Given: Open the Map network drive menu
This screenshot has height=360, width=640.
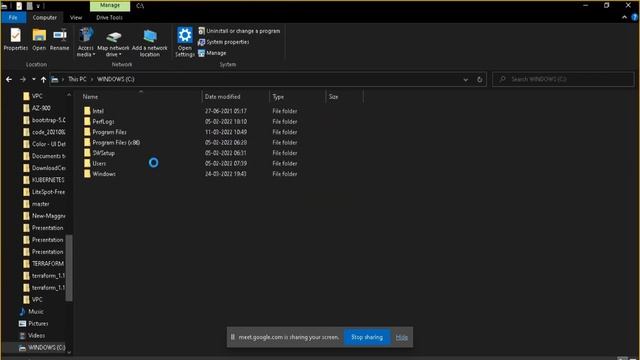Looking at the screenshot, I should [113, 43].
